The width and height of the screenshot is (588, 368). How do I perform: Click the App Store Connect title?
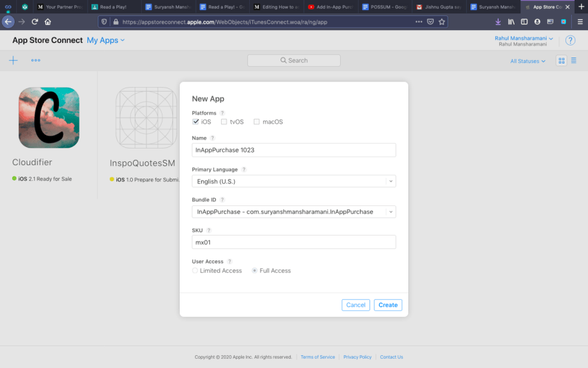coord(47,40)
